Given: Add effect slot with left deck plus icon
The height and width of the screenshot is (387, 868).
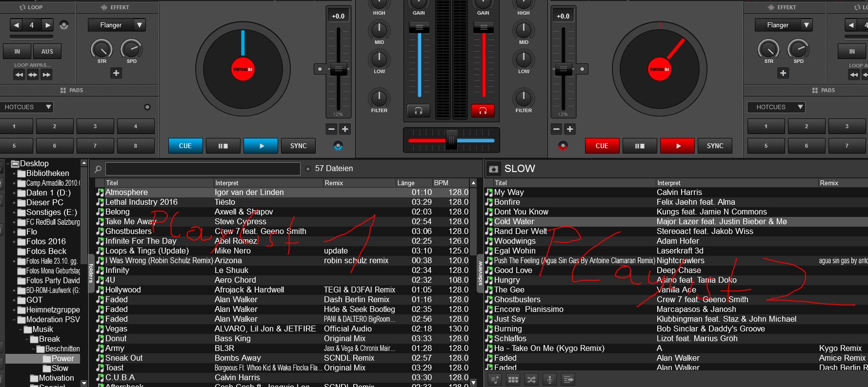Looking at the screenshot, I should (x=116, y=73).
